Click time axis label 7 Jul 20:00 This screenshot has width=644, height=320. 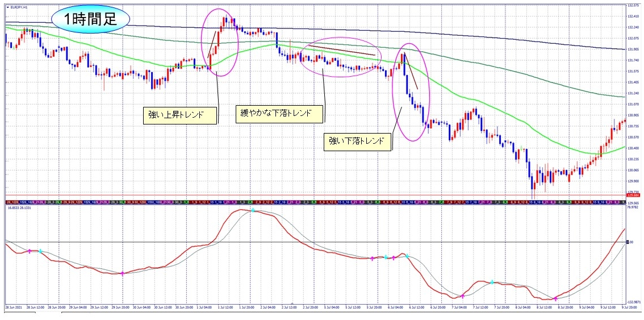click(x=502, y=307)
